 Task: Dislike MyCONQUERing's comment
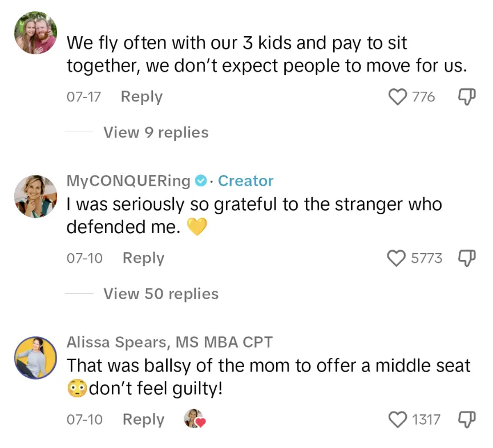[467, 258]
